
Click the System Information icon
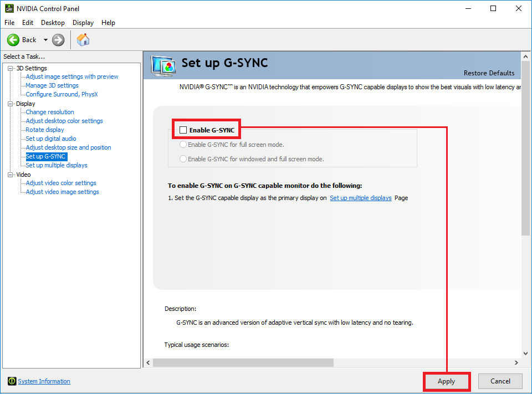click(13, 381)
